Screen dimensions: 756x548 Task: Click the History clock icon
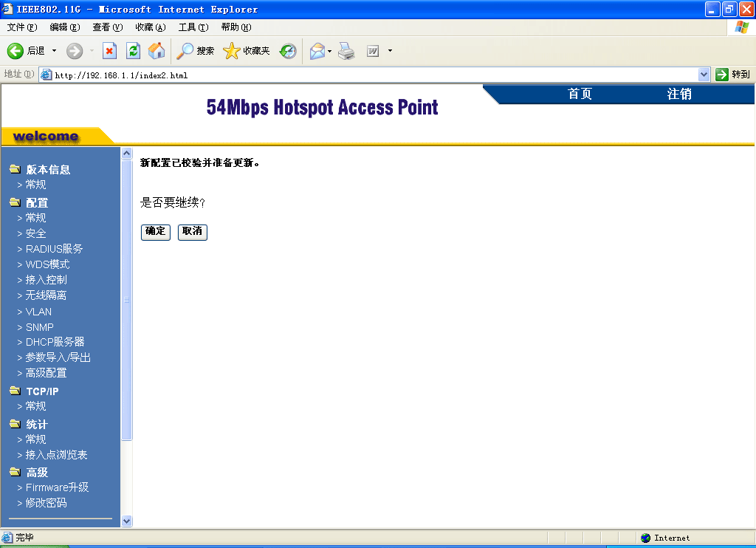pyautogui.click(x=288, y=51)
